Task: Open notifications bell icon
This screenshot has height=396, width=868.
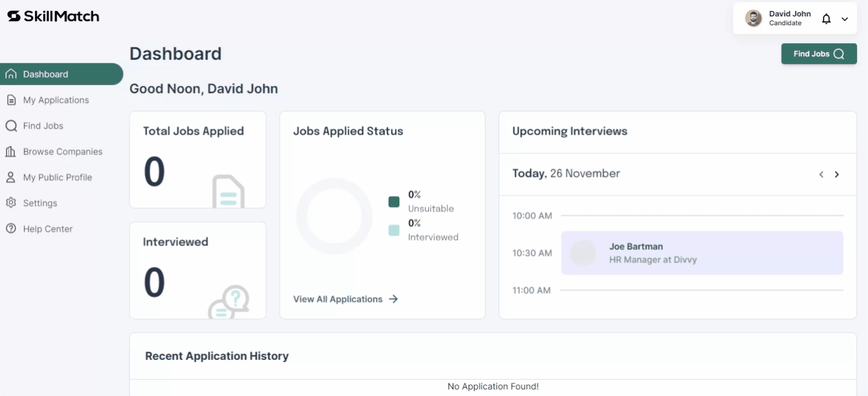Action: 826,19
